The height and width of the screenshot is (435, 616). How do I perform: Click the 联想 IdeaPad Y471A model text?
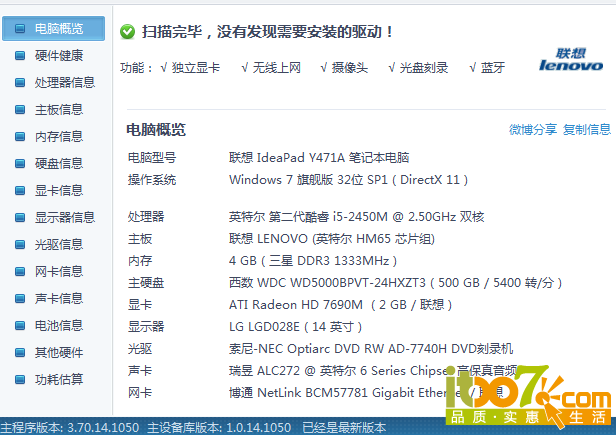319,158
